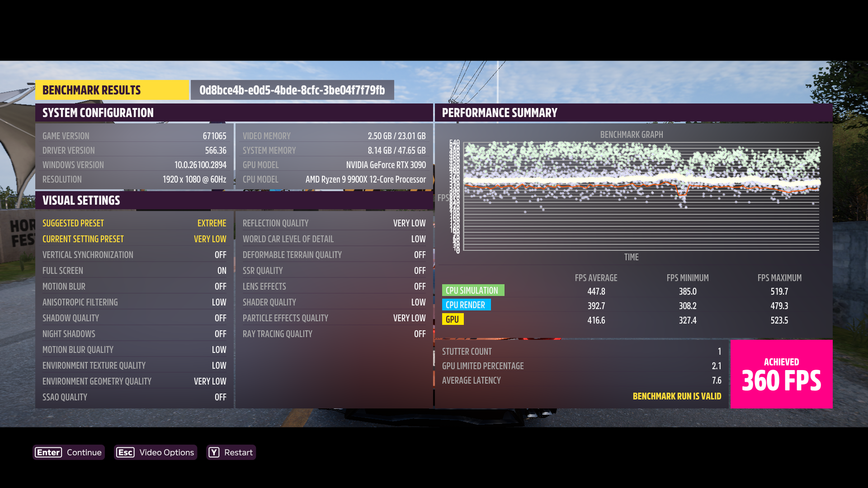The height and width of the screenshot is (488, 868).
Task: Toggle VERTICAL SYNCHRONIZATION off setting
Action: coord(221,254)
